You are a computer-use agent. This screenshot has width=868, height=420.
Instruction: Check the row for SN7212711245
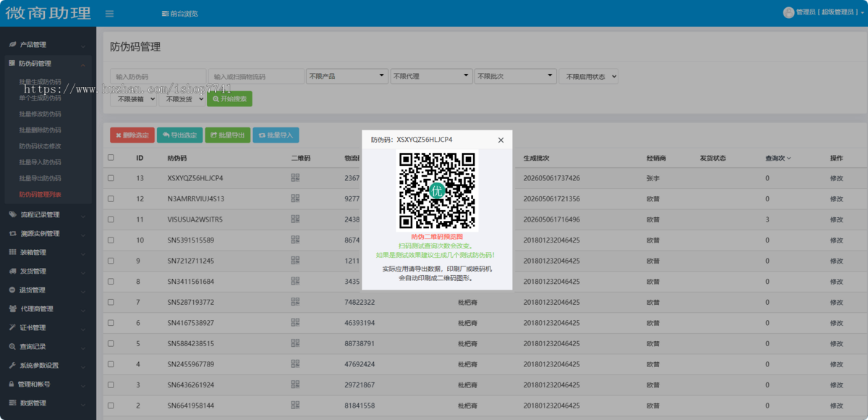coord(111,261)
